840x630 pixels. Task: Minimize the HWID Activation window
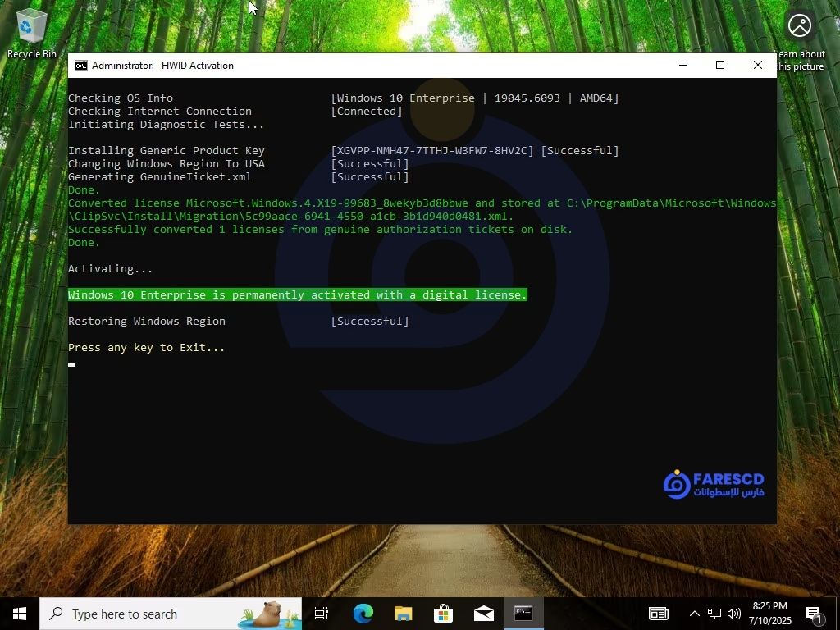pos(683,66)
